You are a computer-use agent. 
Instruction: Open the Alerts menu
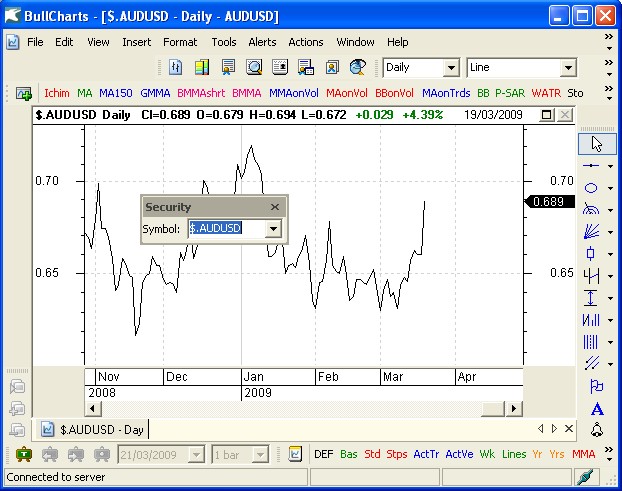click(x=262, y=42)
